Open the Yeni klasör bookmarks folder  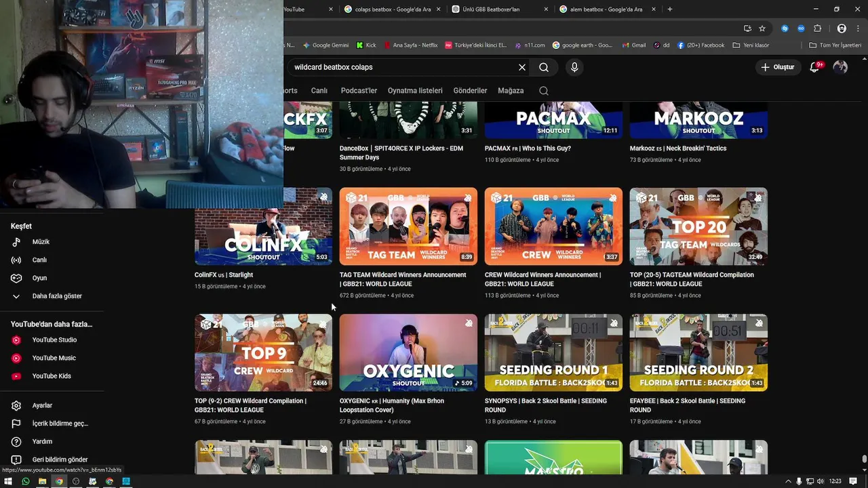pyautogui.click(x=751, y=45)
